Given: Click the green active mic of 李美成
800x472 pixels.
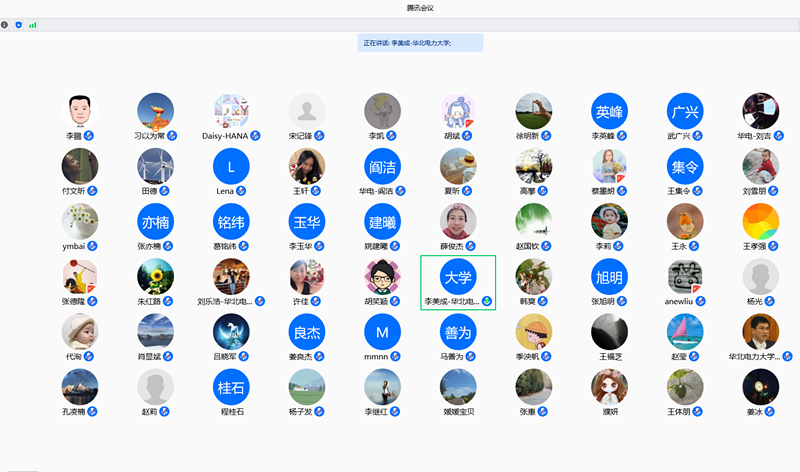Looking at the screenshot, I should 487,300.
